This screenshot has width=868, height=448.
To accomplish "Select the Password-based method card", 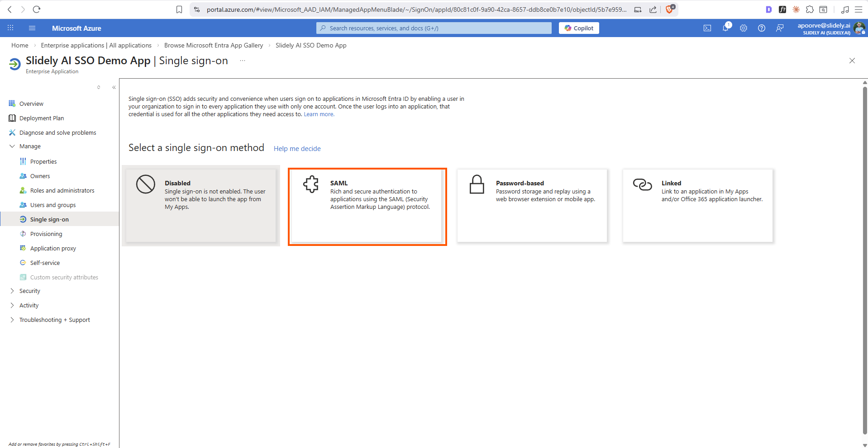I will pos(532,206).
